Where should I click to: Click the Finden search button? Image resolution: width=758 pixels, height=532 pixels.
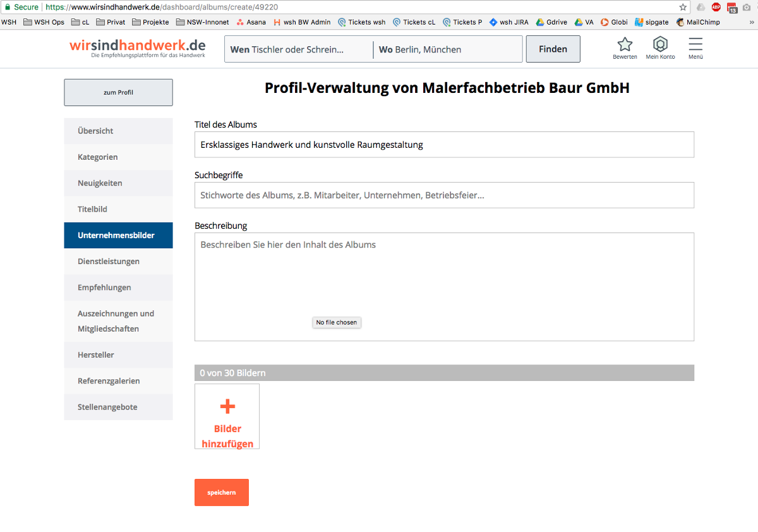553,49
